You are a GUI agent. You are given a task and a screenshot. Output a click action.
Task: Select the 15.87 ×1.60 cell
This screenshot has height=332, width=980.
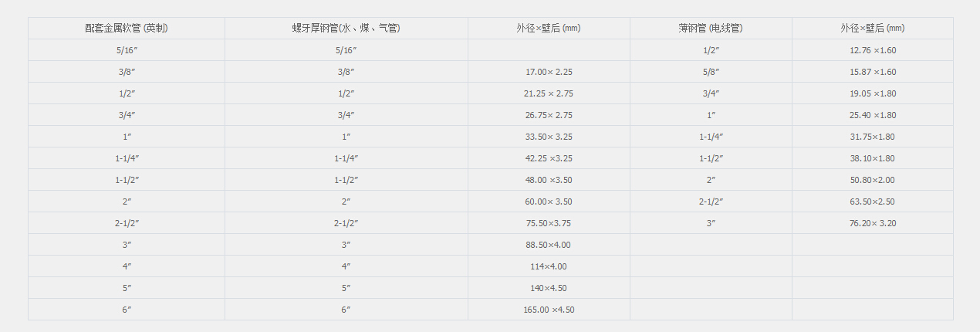click(873, 72)
